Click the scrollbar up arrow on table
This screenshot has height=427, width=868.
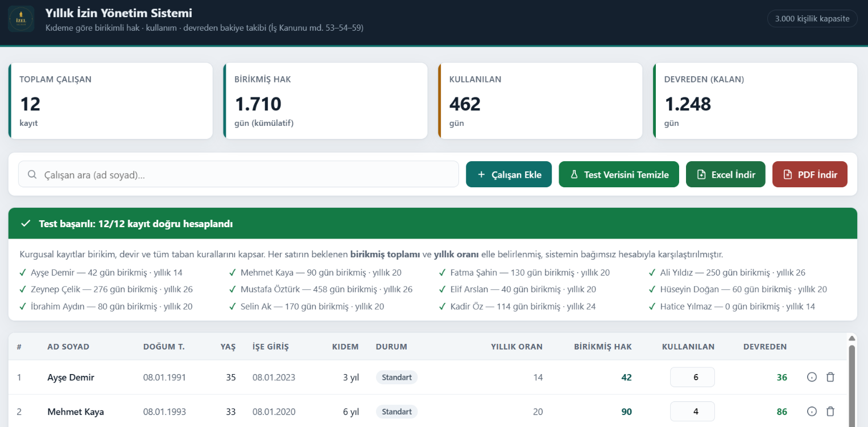852,338
